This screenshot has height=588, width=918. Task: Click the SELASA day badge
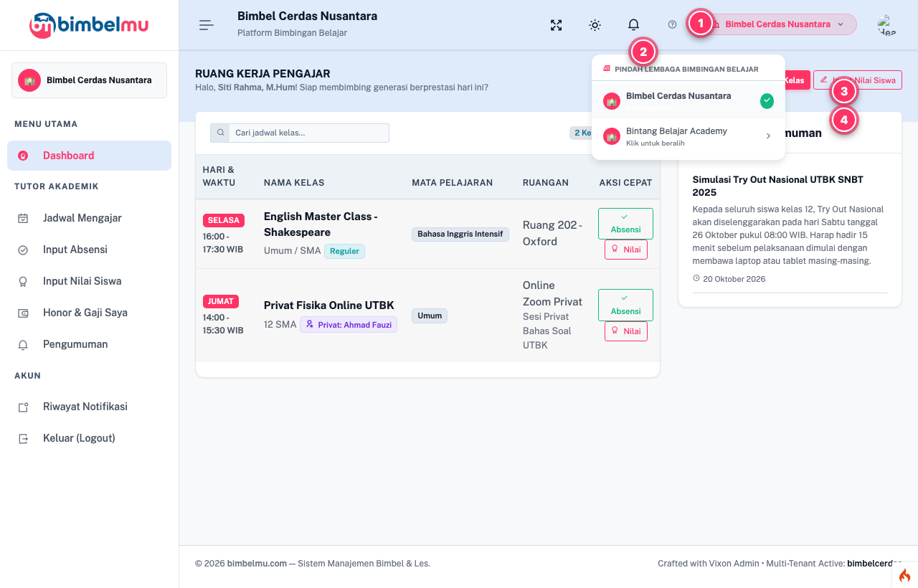point(224,220)
